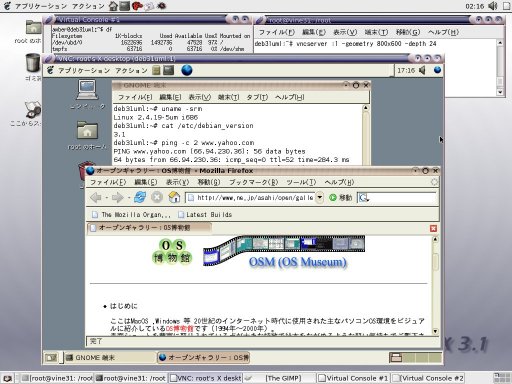This screenshot has height=384, width=512.
Task: Mute volume icon beside 17:16 in VNC panel
Action: tap(423, 70)
